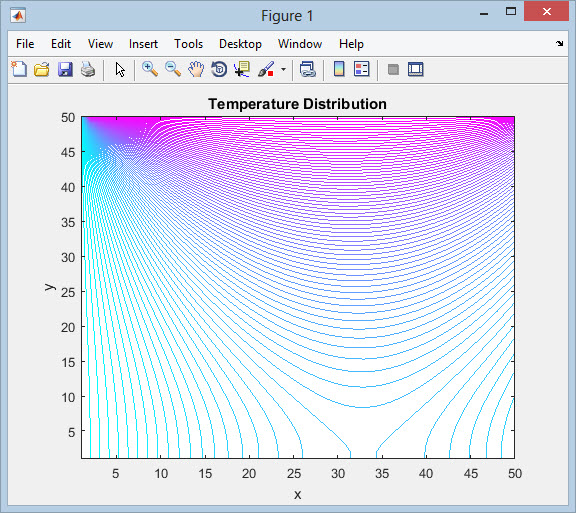Insert a colorbar using the toolbar icon
This screenshot has height=513, width=576.
tap(339, 69)
